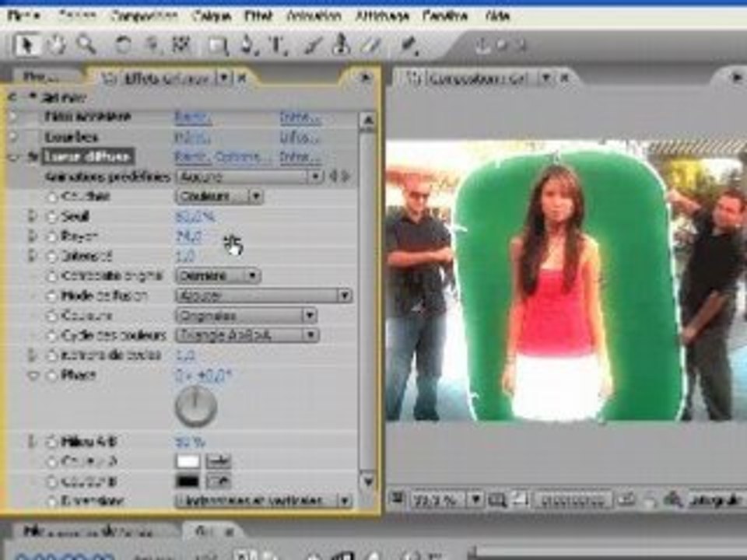Click the eyedropper for Couleur B
The width and height of the screenshot is (747, 560).
click(218, 481)
